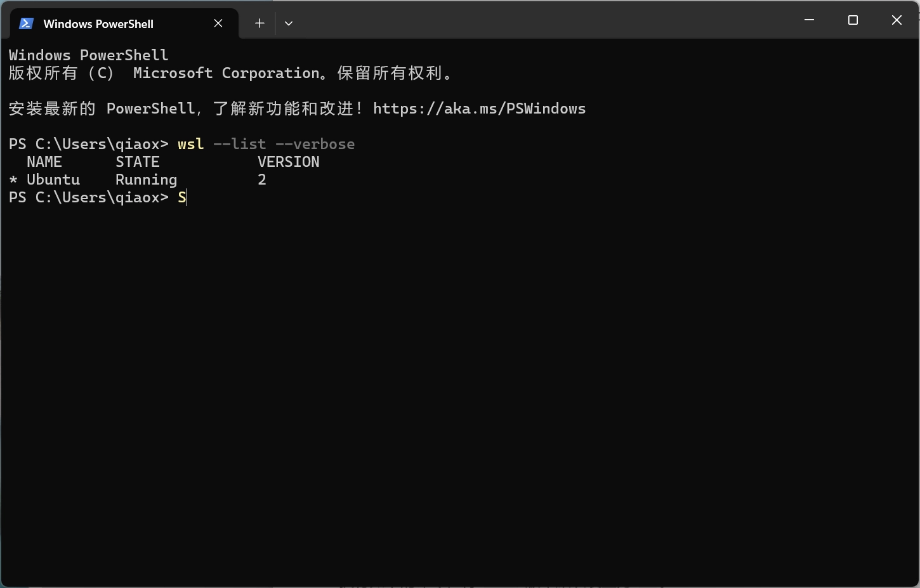Viewport: 920px width, 588px height.
Task: Click the aka.ms PowerShell update link
Action: 480,108
